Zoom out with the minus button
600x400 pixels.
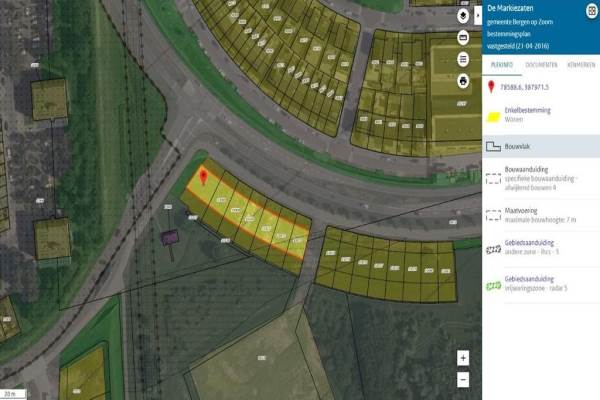click(x=463, y=380)
